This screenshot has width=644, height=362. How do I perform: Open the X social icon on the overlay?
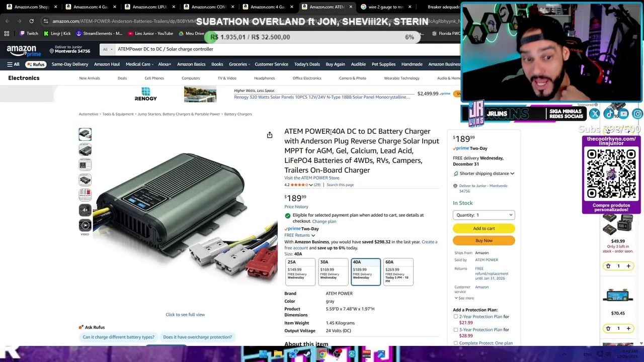click(594, 114)
